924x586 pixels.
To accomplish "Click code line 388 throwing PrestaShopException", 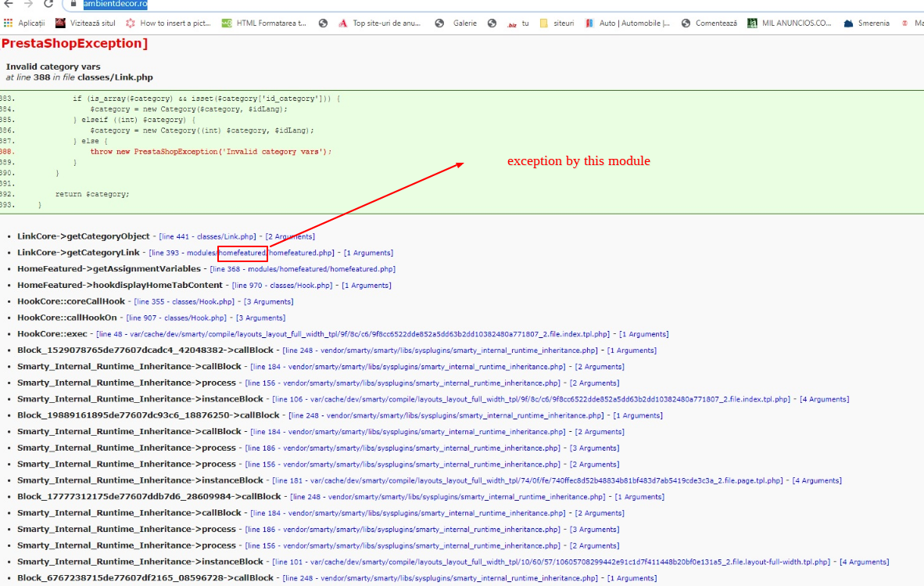I will tap(210, 152).
